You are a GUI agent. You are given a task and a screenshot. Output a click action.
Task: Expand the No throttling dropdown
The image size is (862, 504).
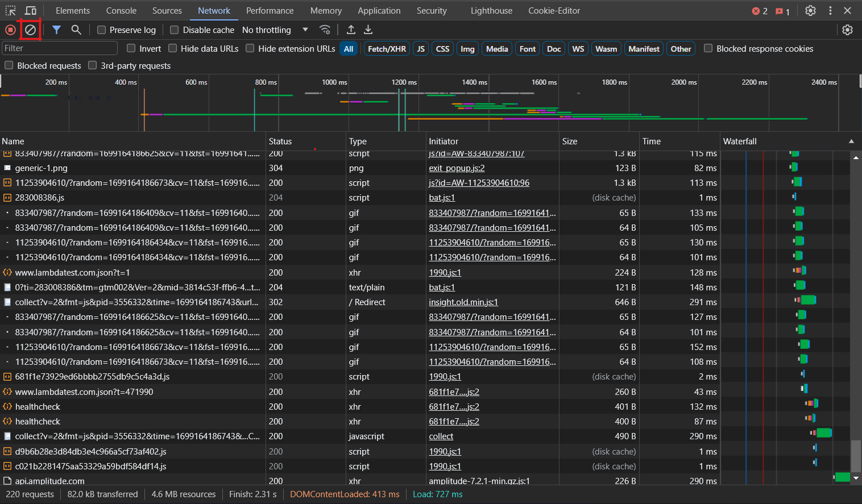click(x=275, y=30)
